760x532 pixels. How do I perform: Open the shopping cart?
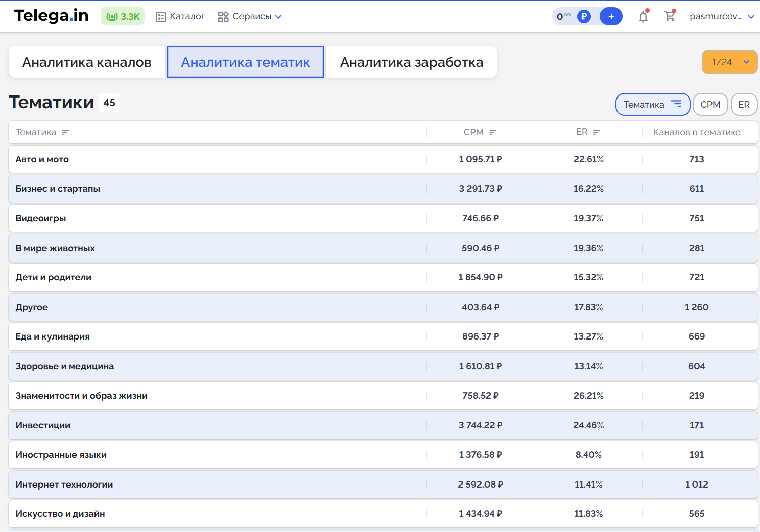pos(670,16)
